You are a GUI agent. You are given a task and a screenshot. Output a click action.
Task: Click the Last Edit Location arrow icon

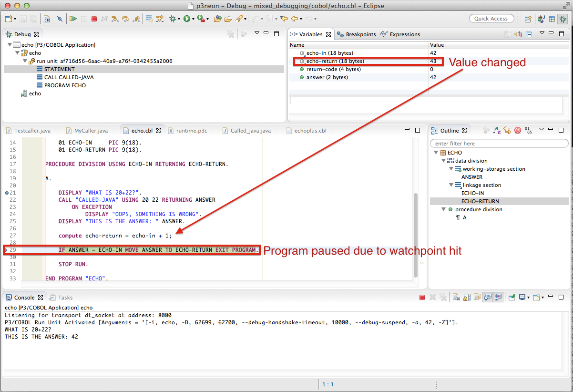(284, 19)
